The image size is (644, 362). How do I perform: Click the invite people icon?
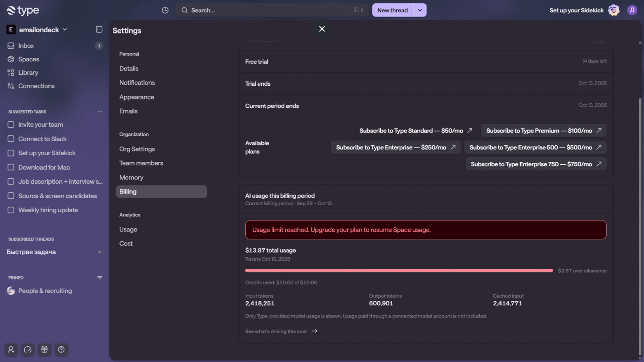pos(11,350)
